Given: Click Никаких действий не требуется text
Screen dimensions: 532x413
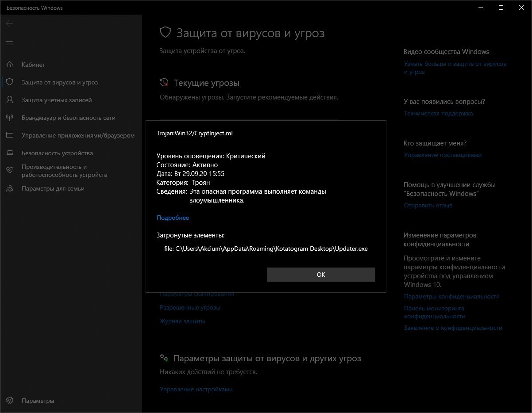Looking at the screenshot, I should tap(208, 372).
